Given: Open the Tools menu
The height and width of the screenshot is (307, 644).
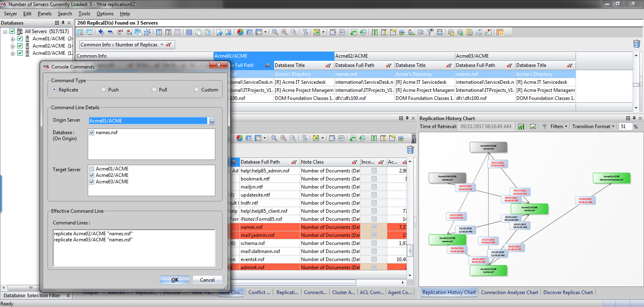Looking at the screenshot, I should coord(84,14).
